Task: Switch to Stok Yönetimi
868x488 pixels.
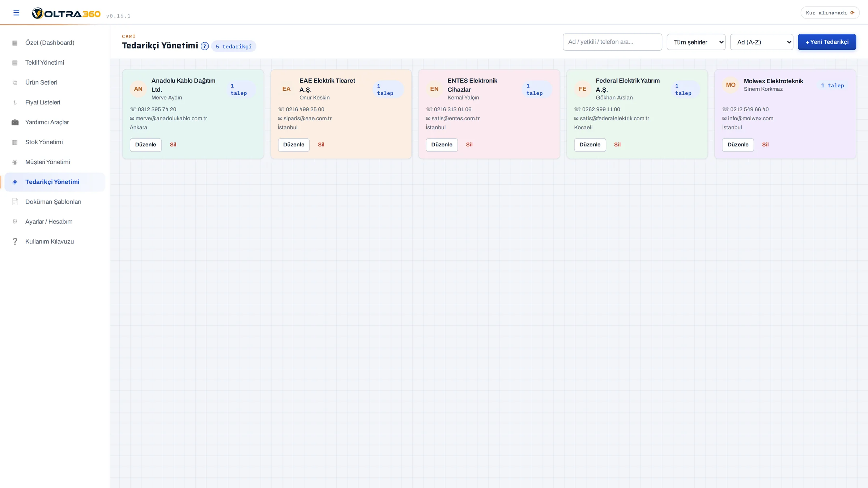Action: pyautogui.click(x=55, y=142)
